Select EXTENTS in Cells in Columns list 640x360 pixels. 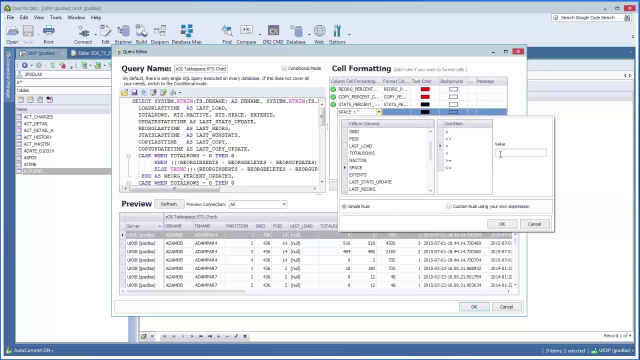(358, 175)
